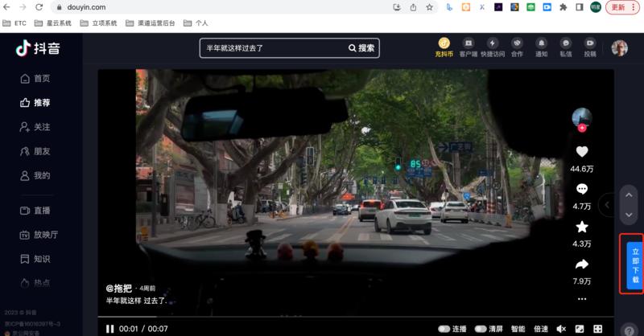Bookmark this page with star icon
Screen dimensions: 644x336
[429, 7]
